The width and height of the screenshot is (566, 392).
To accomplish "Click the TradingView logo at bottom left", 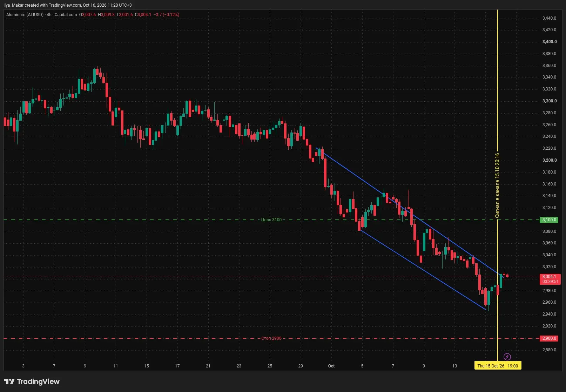I will click(32, 381).
